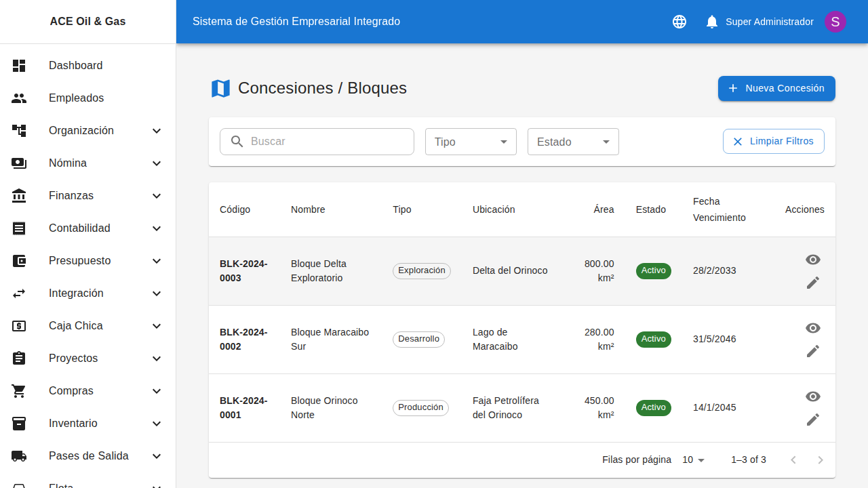868x488 pixels.
Task: Expand the Finanzas sidebar menu
Action: click(x=157, y=196)
